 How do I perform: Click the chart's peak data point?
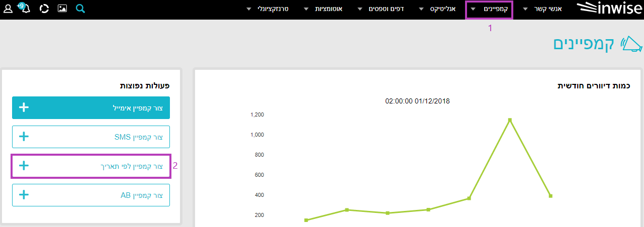(510, 120)
